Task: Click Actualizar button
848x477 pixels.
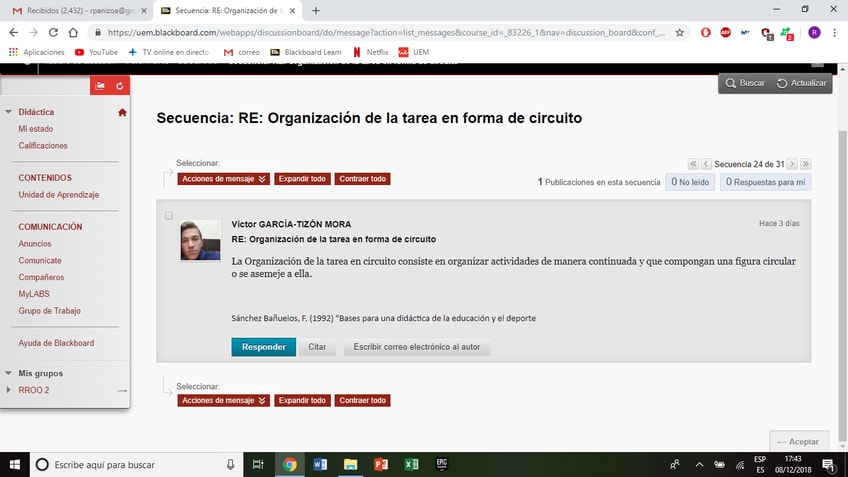Action: click(x=801, y=83)
